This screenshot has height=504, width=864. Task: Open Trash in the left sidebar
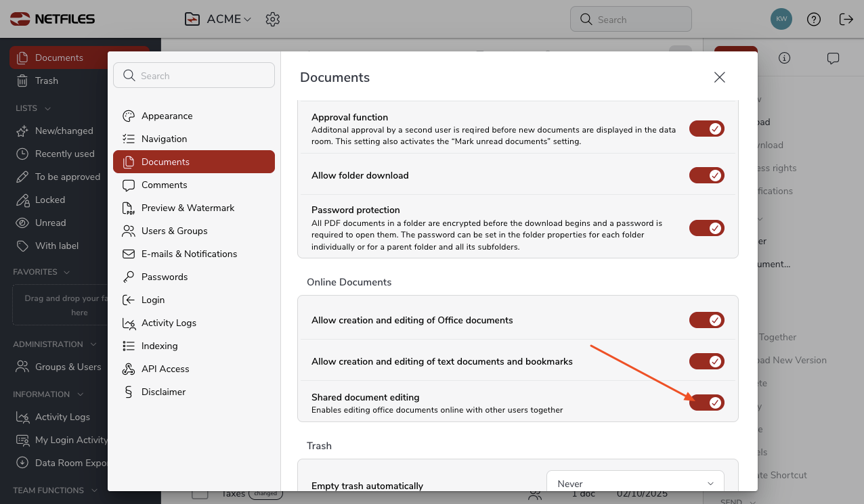coord(47,81)
